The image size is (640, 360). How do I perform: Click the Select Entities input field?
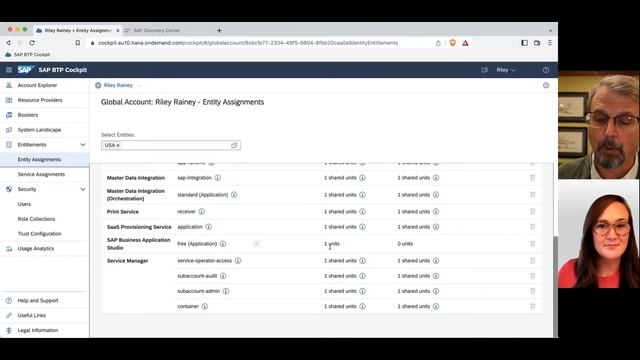pos(171,145)
